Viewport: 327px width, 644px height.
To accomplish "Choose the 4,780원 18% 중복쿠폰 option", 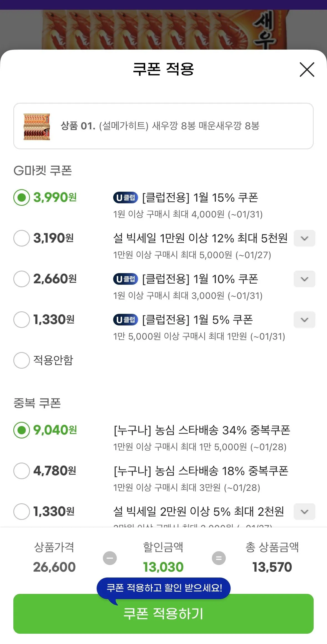I will pyautogui.click(x=22, y=471).
